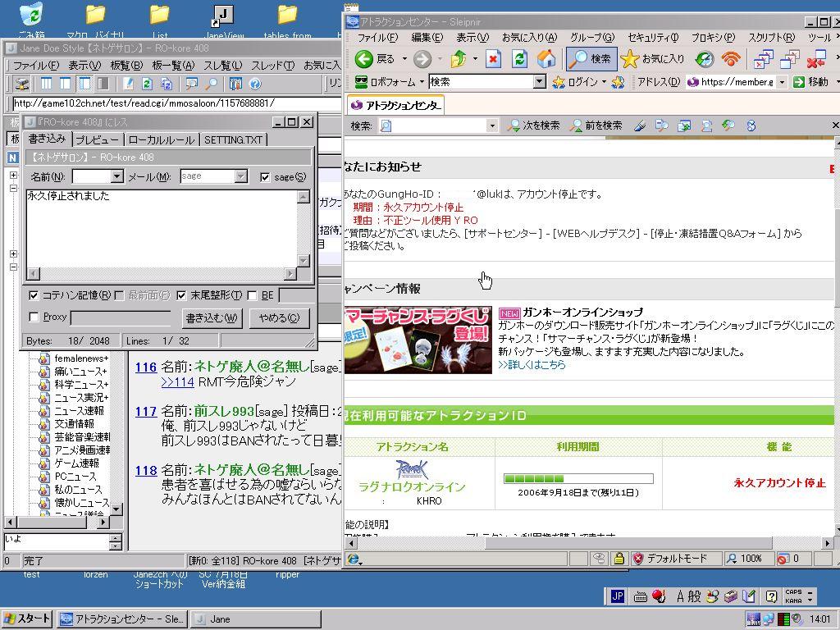Open ログイン dropdown arrow in RoboForm bar
The width and height of the screenshot is (840, 630).
click(604, 82)
